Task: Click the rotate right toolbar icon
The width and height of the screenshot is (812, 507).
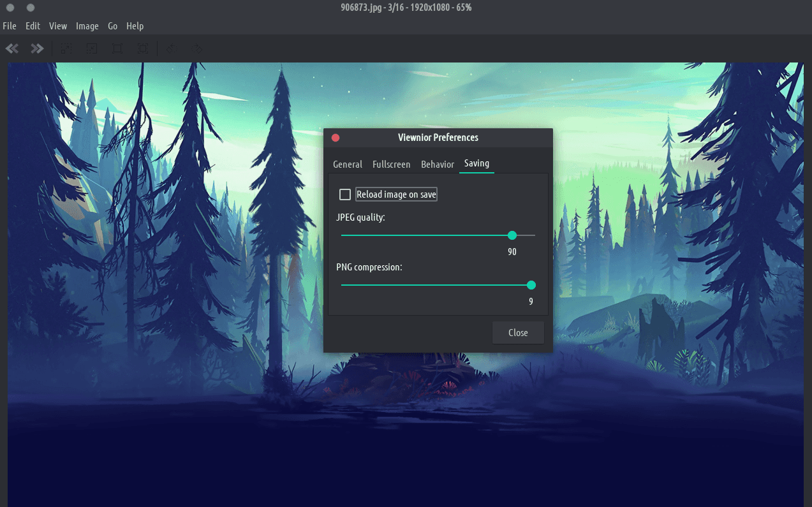Action: pos(197,48)
